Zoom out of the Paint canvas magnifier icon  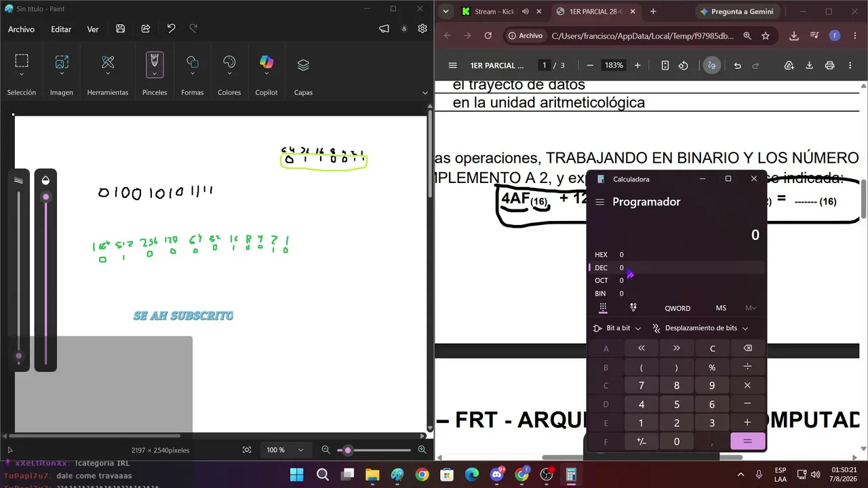click(325, 450)
